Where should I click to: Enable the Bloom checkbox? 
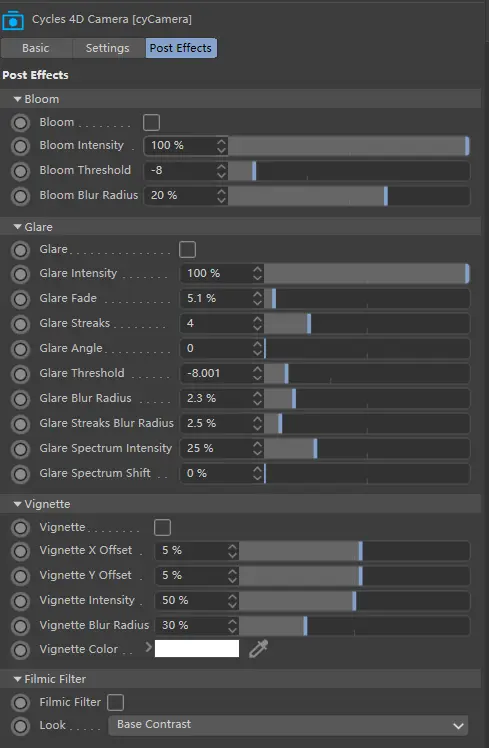coord(151,123)
